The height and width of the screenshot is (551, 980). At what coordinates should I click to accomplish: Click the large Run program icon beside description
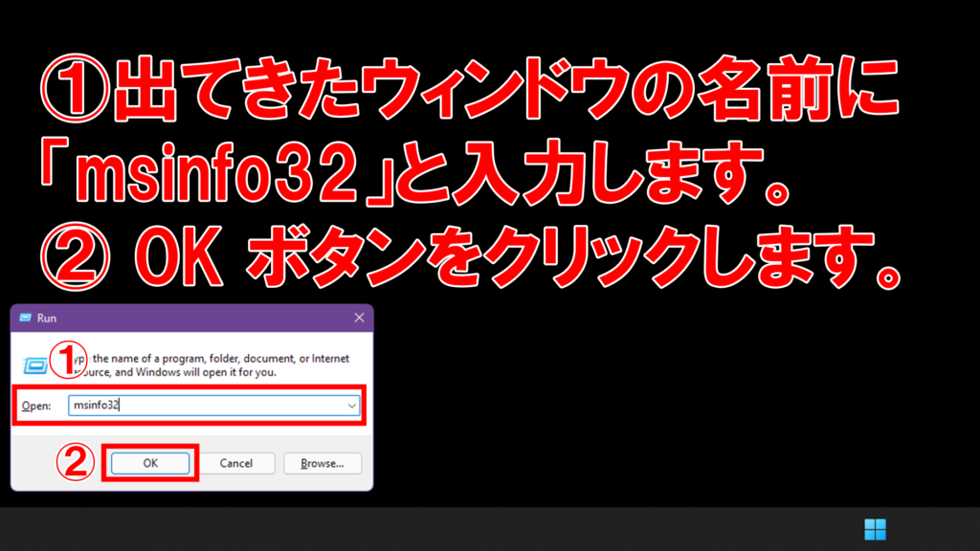(35, 364)
